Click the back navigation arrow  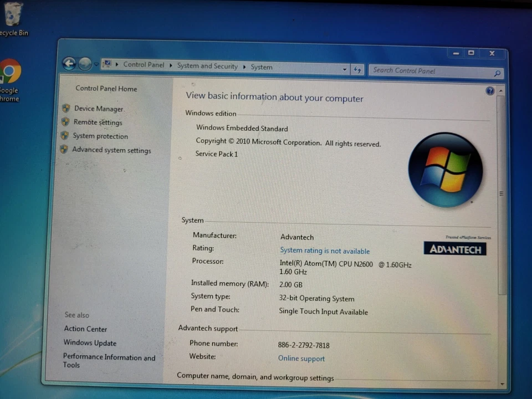pyautogui.click(x=69, y=63)
